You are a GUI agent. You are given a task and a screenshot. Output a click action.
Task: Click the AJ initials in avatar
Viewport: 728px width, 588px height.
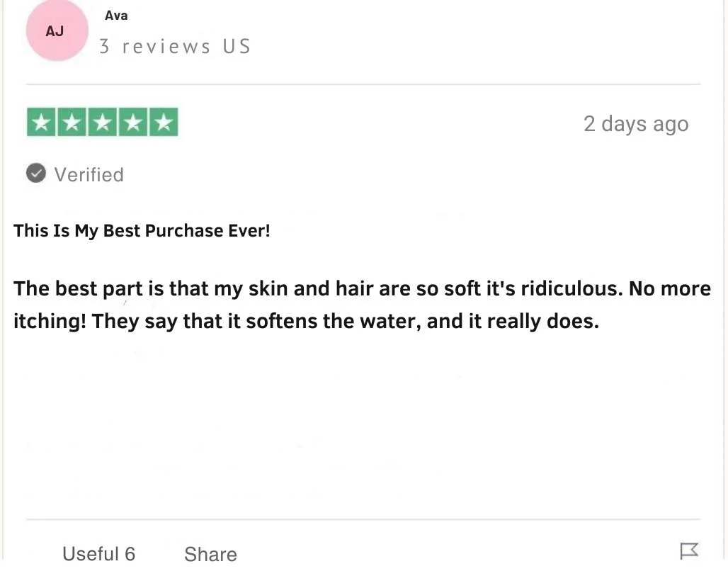55,31
